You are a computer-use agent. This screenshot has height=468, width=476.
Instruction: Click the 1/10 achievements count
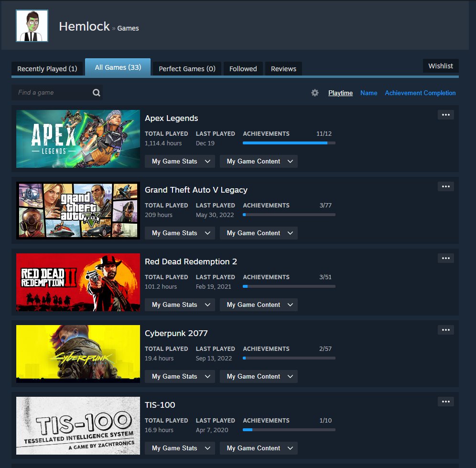click(x=325, y=420)
